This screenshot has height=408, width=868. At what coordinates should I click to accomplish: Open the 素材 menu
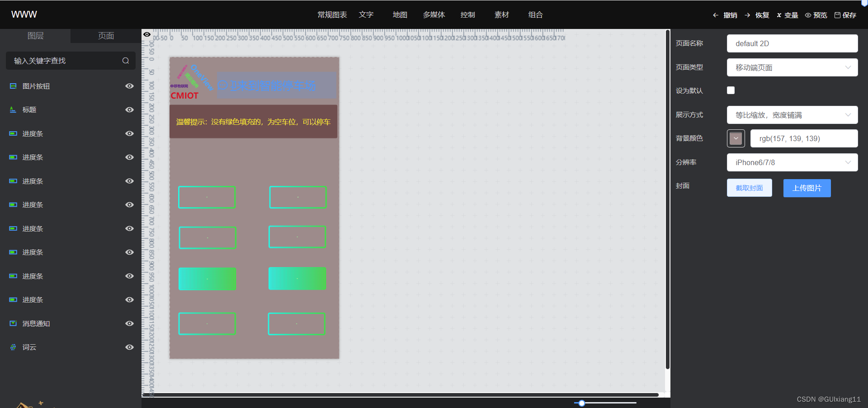pyautogui.click(x=502, y=15)
